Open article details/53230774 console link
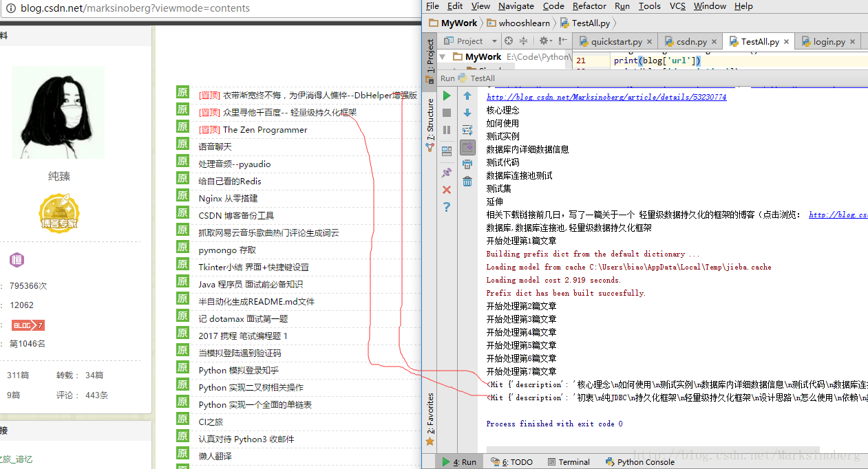 (x=606, y=97)
